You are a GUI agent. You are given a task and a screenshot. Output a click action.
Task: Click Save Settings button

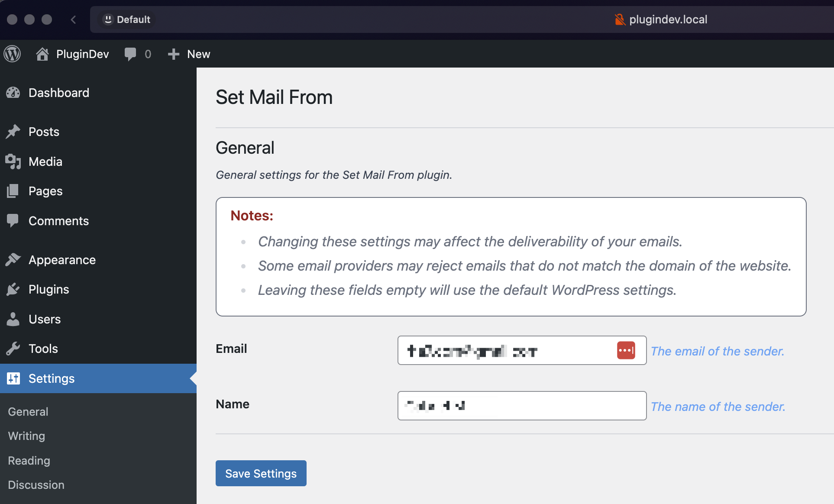pyautogui.click(x=260, y=474)
